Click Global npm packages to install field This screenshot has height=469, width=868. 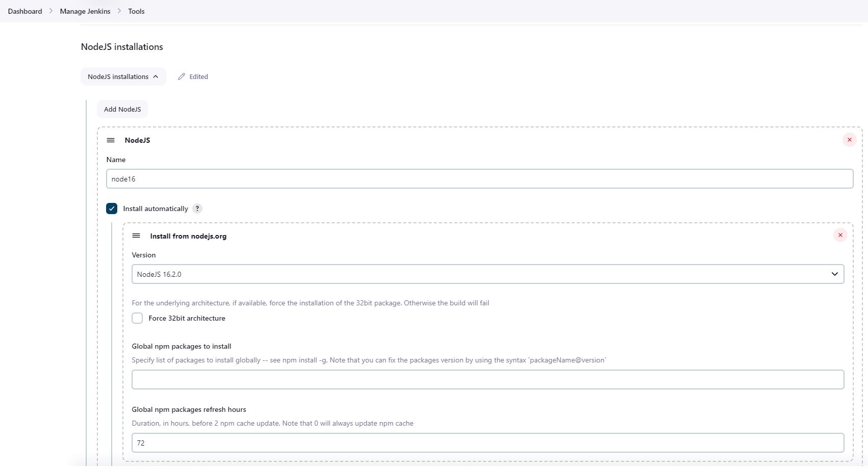[x=488, y=379]
